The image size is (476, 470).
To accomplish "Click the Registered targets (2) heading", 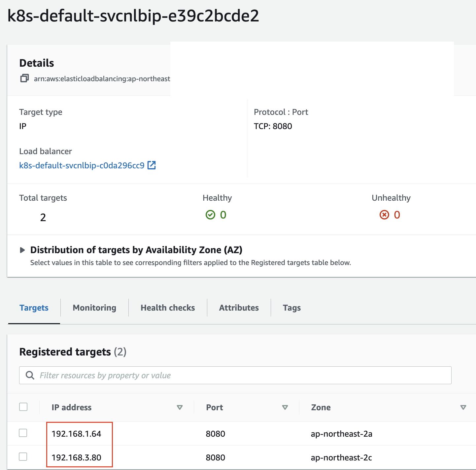I will [73, 352].
